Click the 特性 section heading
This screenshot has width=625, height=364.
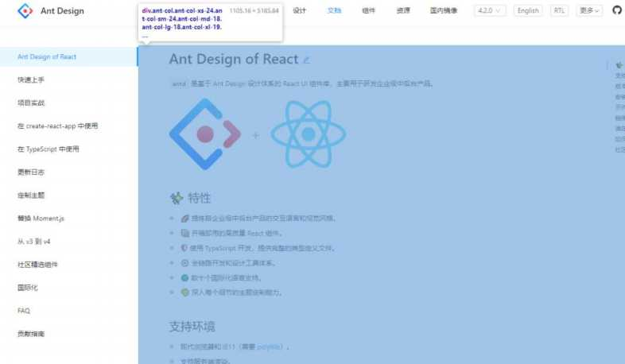200,198
